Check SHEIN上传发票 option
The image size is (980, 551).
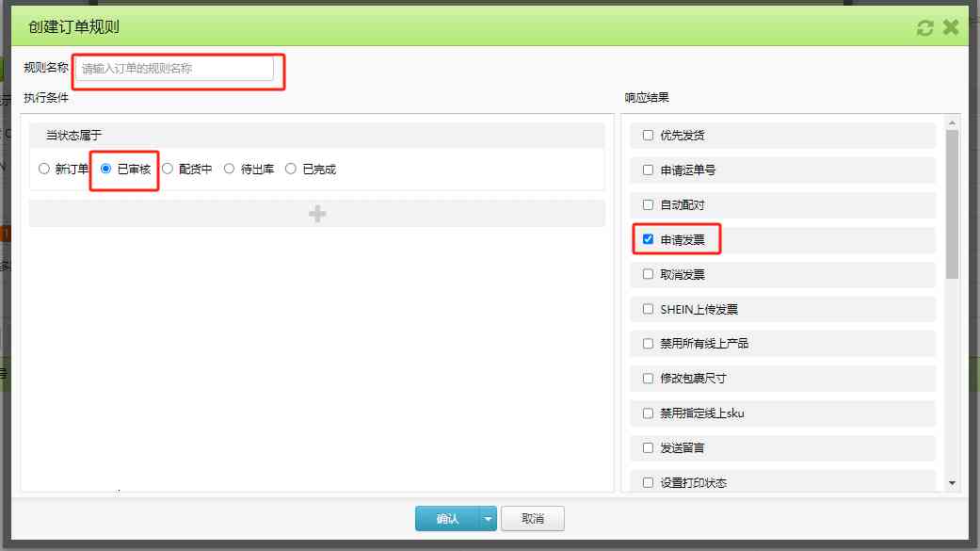coord(648,309)
